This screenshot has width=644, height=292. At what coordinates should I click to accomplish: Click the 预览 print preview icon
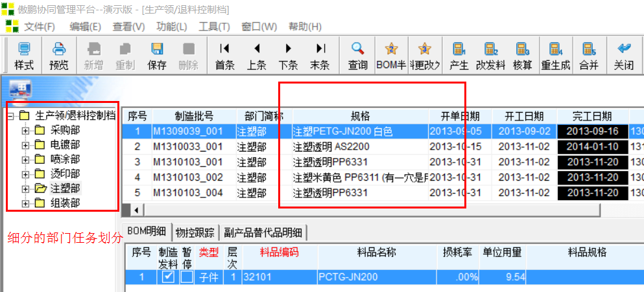point(59,49)
